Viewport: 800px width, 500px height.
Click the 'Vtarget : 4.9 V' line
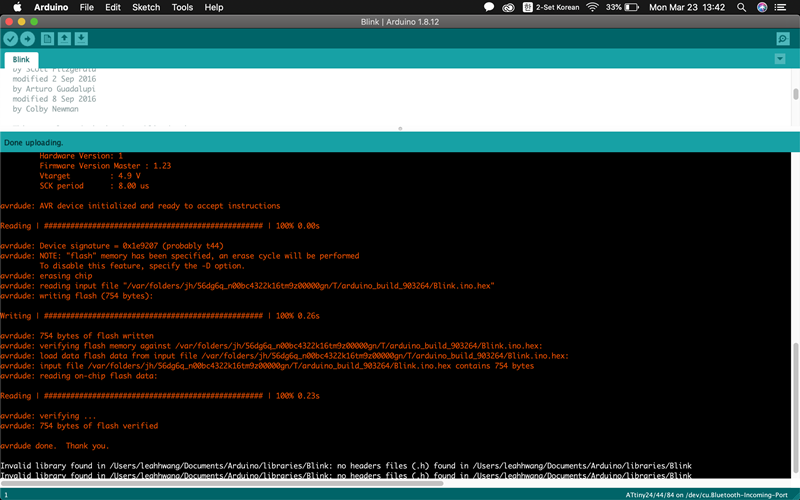90,176
